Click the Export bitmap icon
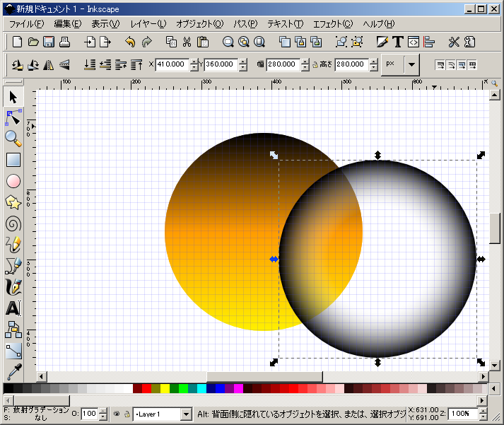504x425 pixels. coord(105,42)
